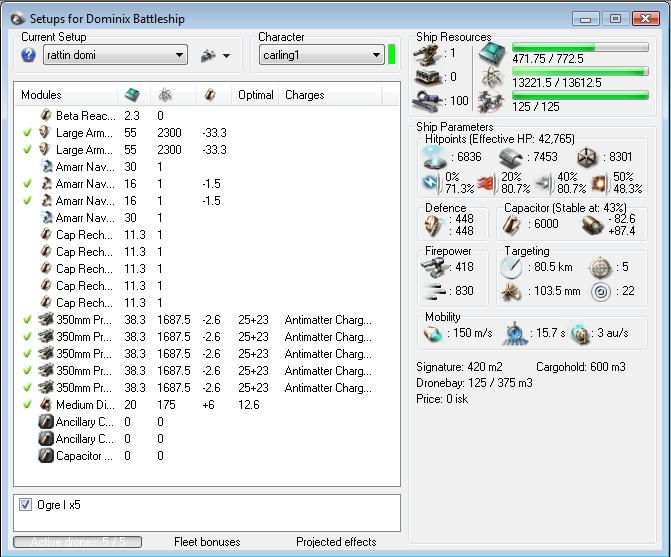Click the drone bandwidth 125 / 125 progress bar
This screenshot has width=671, height=557.
tap(580, 95)
